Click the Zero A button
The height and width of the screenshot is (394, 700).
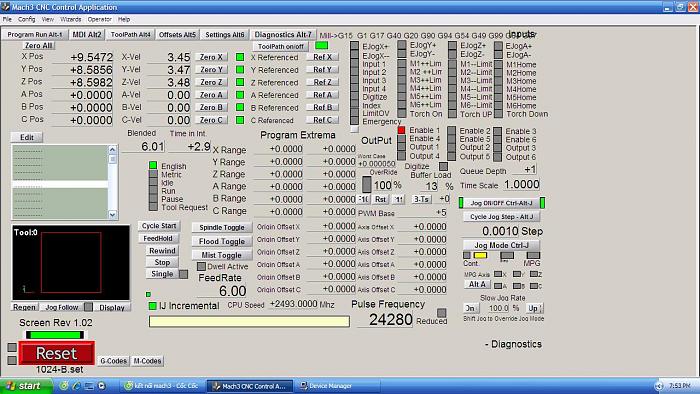(x=211, y=95)
